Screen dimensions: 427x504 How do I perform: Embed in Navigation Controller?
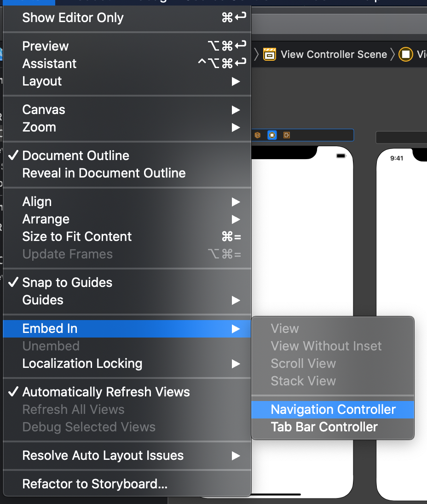click(x=333, y=409)
